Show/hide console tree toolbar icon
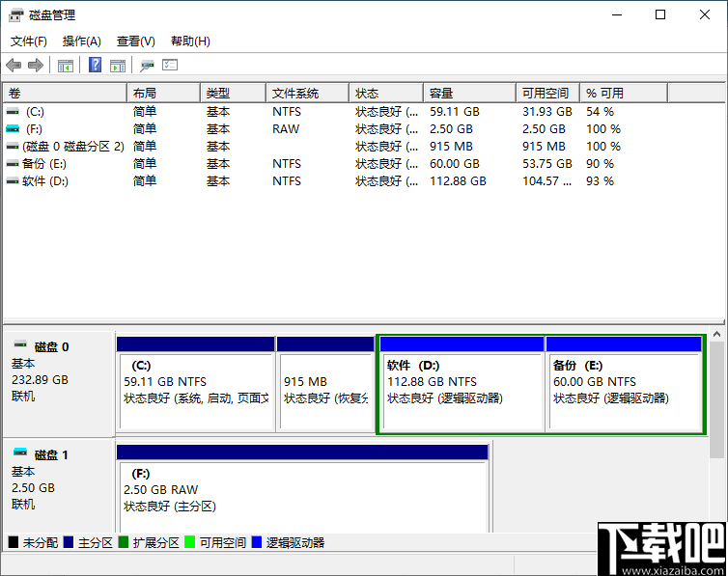 click(66, 66)
